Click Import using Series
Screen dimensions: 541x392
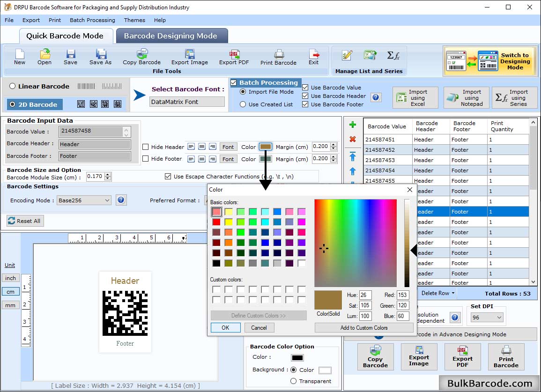point(514,98)
